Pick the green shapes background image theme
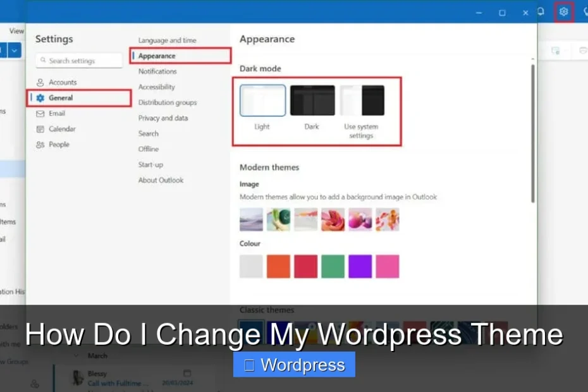This screenshot has height=392, width=588. (x=278, y=219)
